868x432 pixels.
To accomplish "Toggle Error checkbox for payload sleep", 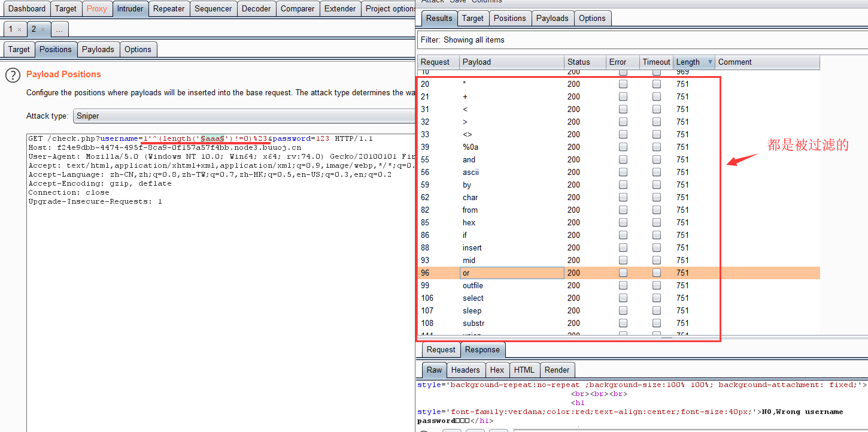I will 623,310.
